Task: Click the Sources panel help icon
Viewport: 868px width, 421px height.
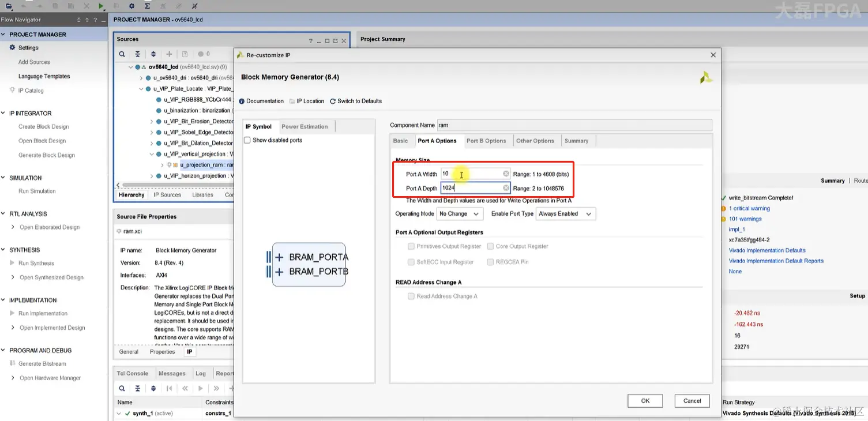Action: click(x=311, y=41)
